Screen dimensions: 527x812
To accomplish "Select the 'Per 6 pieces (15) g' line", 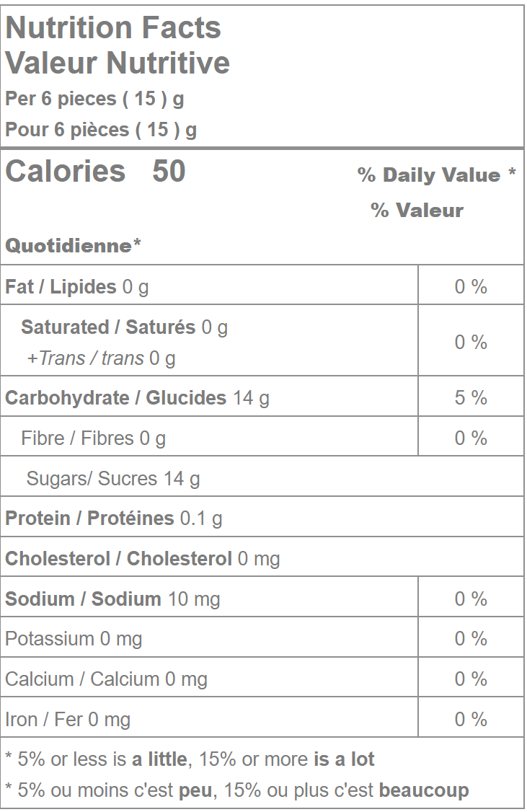I will (x=94, y=98).
